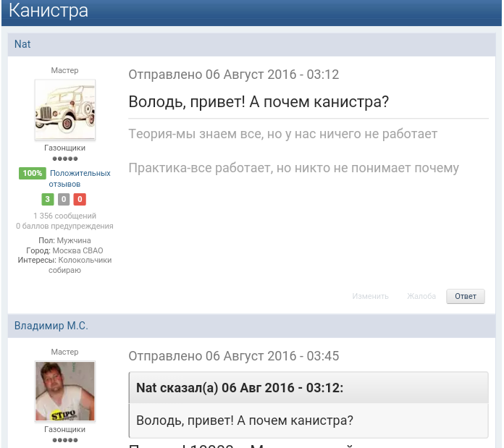Screen dimensions: 504x448
Task: Click the quote header Nat сказал(а)
Action: coord(239,388)
